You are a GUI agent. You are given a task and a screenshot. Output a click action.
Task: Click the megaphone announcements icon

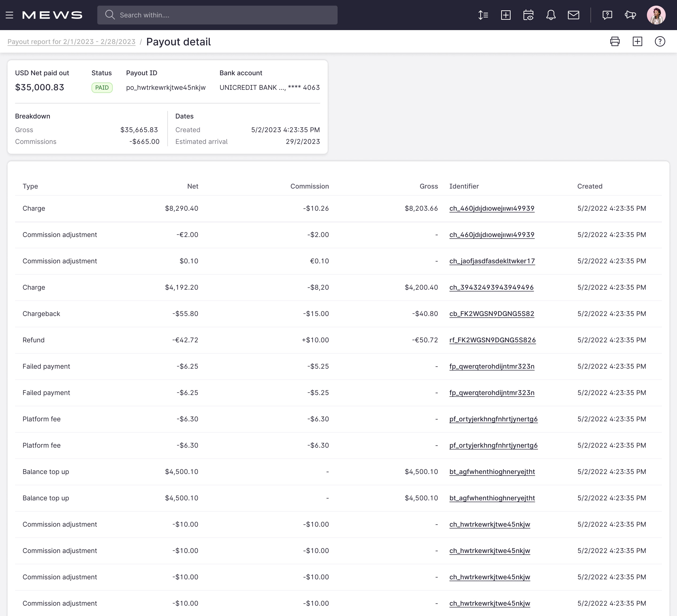pyautogui.click(x=630, y=15)
